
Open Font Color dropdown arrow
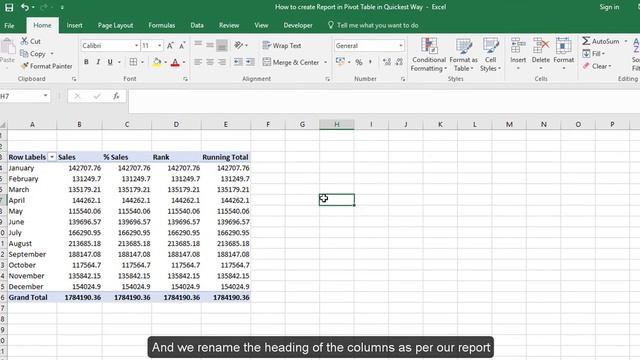184,62
